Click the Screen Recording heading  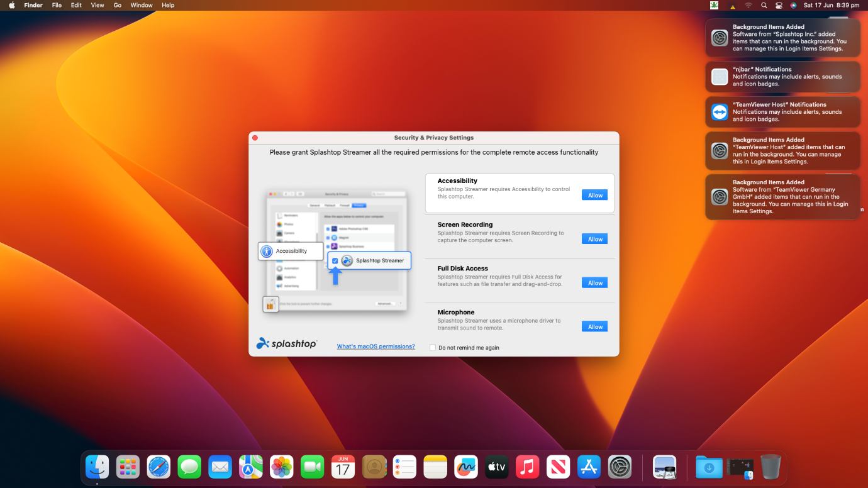[x=465, y=225]
